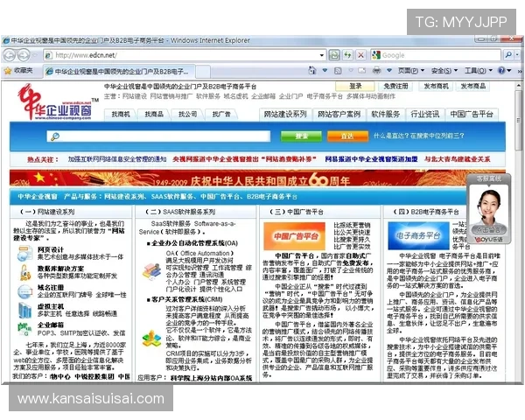Image resolution: width=525 pixels, height=420 pixels.
Task: Click the 域名注册 service icon
Action: point(25,291)
